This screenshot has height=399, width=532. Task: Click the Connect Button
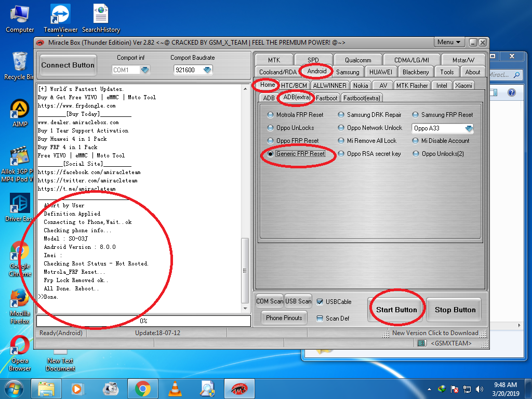(68, 65)
